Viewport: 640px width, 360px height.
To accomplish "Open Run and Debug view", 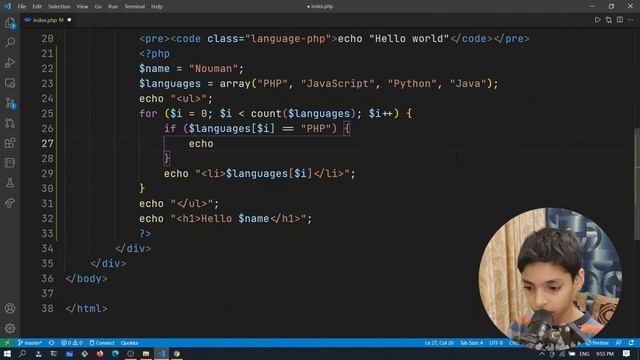I will [x=10, y=62].
